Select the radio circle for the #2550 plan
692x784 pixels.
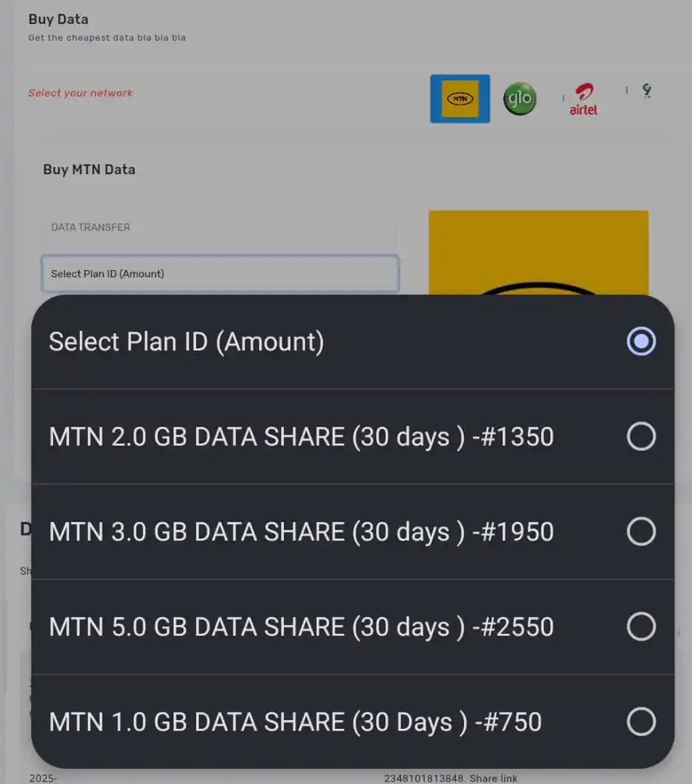641,626
